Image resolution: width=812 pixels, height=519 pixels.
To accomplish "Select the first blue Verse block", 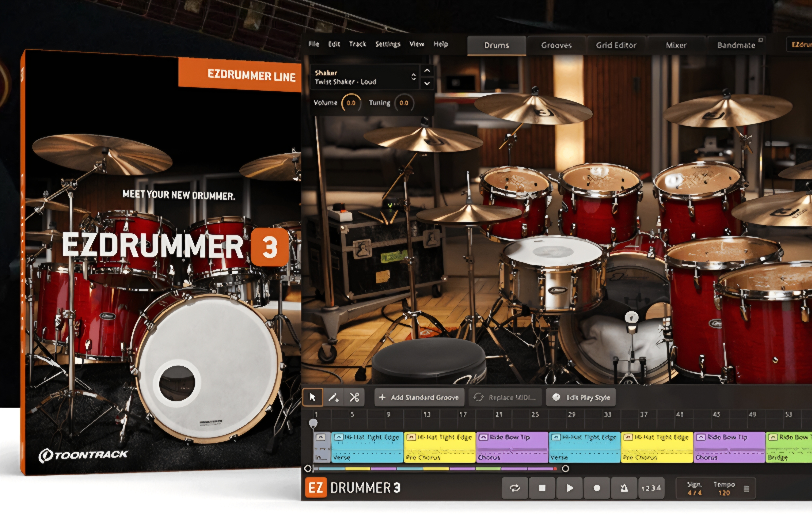I will click(367, 447).
